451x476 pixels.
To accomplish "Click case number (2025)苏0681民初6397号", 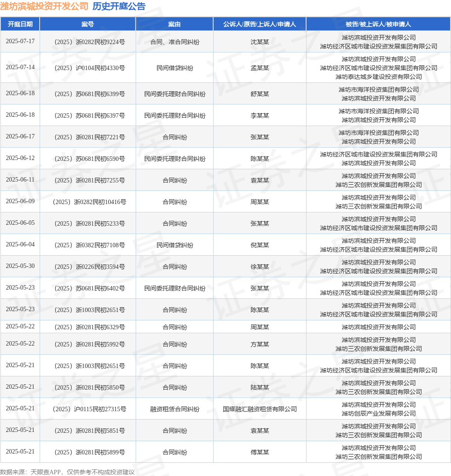I will [x=89, y=115].
